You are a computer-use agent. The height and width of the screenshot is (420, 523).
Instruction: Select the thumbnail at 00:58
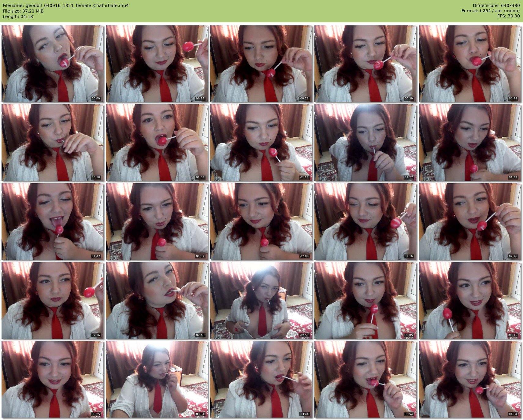tap(53, 143)
